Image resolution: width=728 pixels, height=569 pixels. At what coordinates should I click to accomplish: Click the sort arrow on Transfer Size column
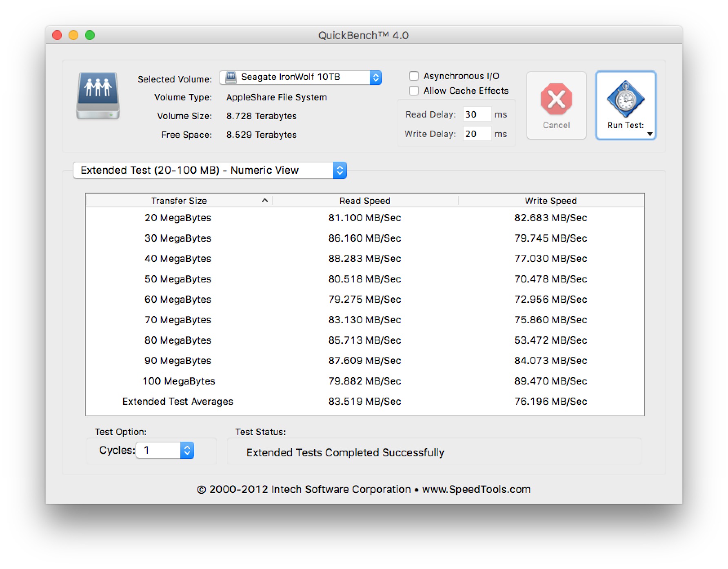click(x=264, y=200)
